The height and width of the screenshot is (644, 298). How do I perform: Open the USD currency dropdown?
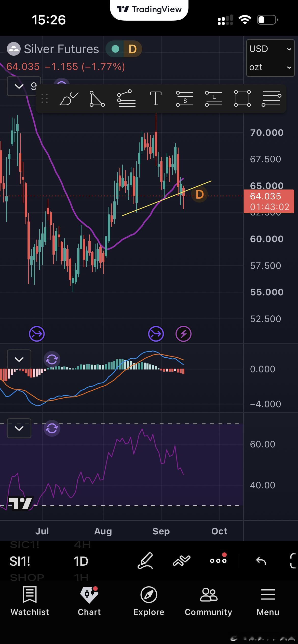270,49
